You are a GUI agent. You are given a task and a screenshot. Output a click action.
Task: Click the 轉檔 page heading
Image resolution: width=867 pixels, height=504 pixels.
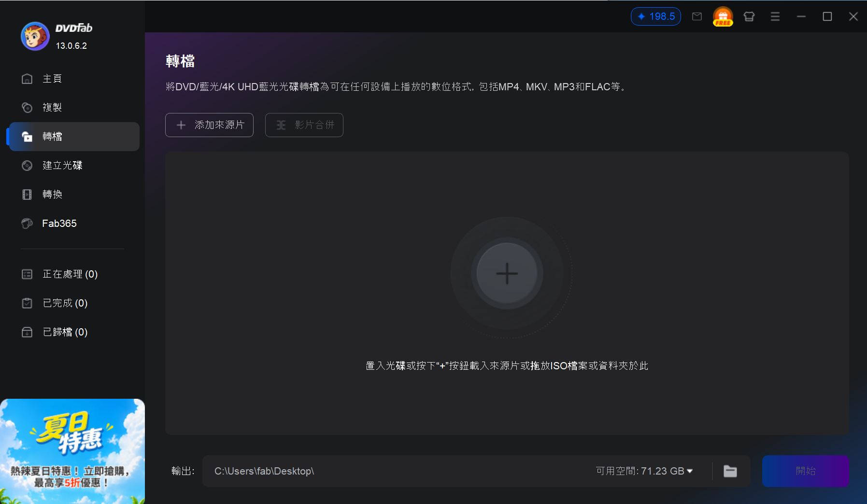(180, 61)
